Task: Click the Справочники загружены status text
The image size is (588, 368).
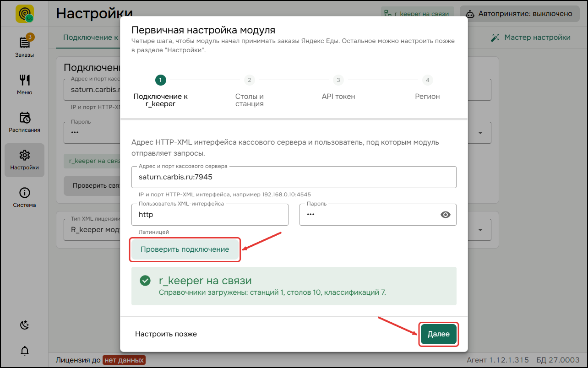Action: pyautogui.click(x=272, y=292)
